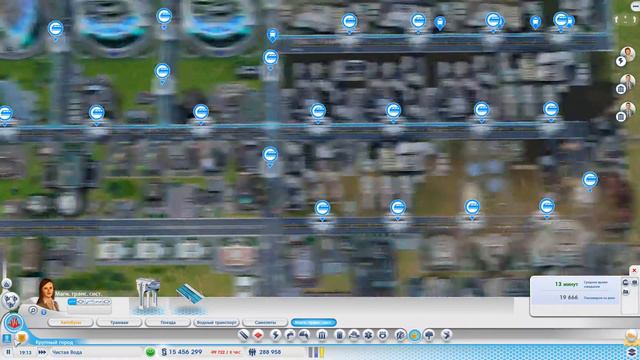Open the Sewage faucet menu icon
This screenshot has width=640, height=360.
[x=304, y=335]
